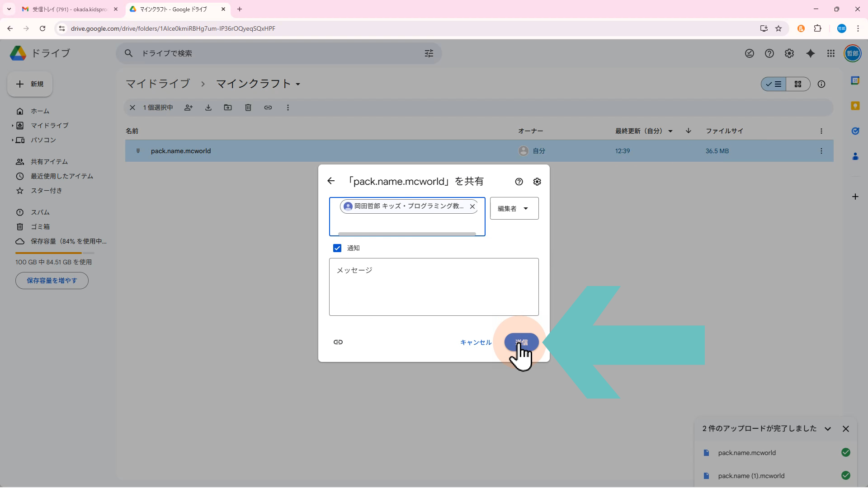Click the copy link icon in share dialog
The height and width of the screenshot is (488, 868).
click(x=338, y=342)
